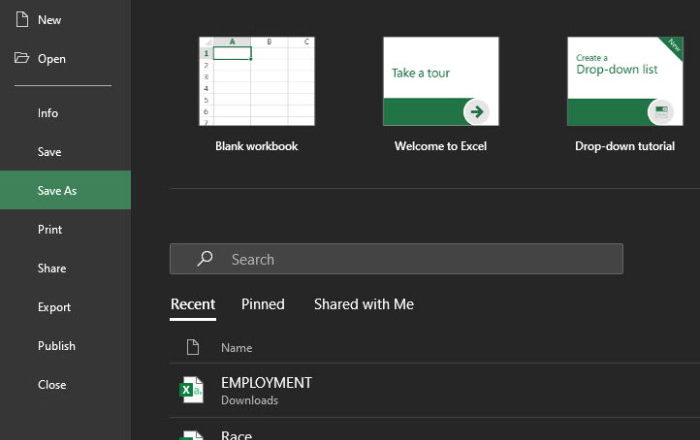The height and width of the screenshot is (440, 700).
Task: Switch to the Shared with Me tab
Action: pos(363,304)
